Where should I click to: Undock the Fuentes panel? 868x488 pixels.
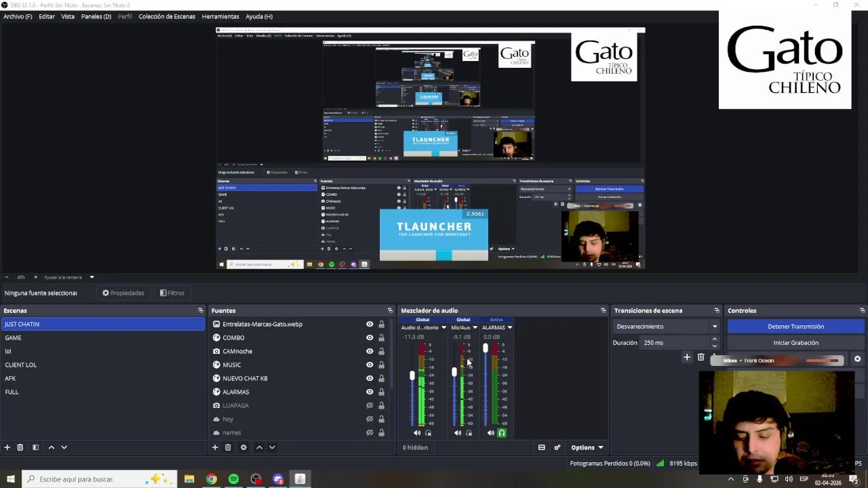coord(390,310)
